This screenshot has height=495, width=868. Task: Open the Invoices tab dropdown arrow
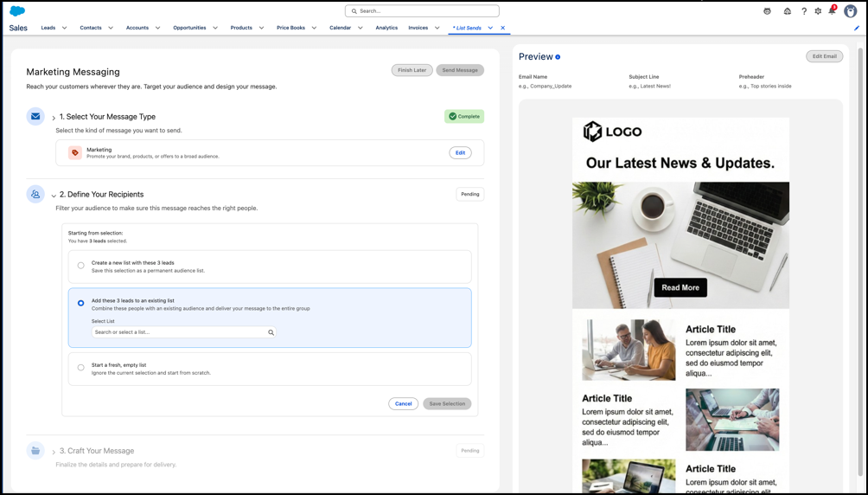[x=437, y=28]
